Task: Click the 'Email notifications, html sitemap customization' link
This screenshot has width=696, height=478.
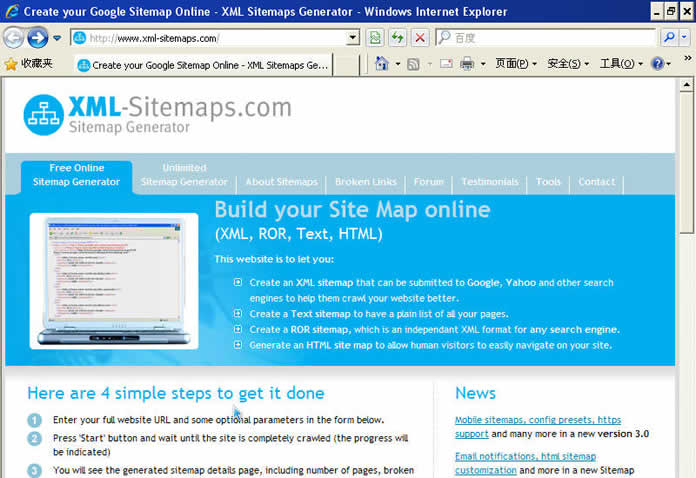Action: click(526, 463)
